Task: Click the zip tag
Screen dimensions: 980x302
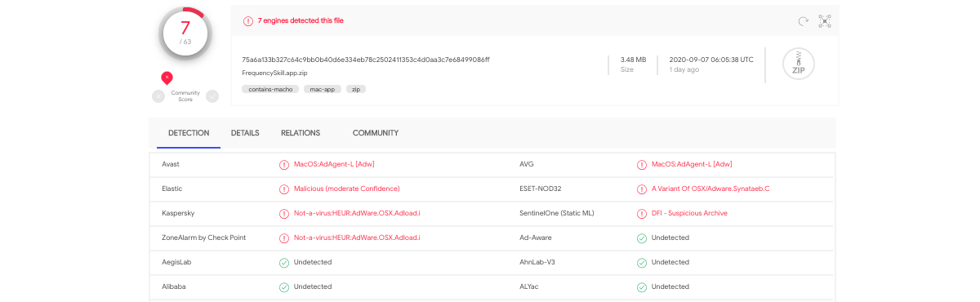Action: [356, 89]
